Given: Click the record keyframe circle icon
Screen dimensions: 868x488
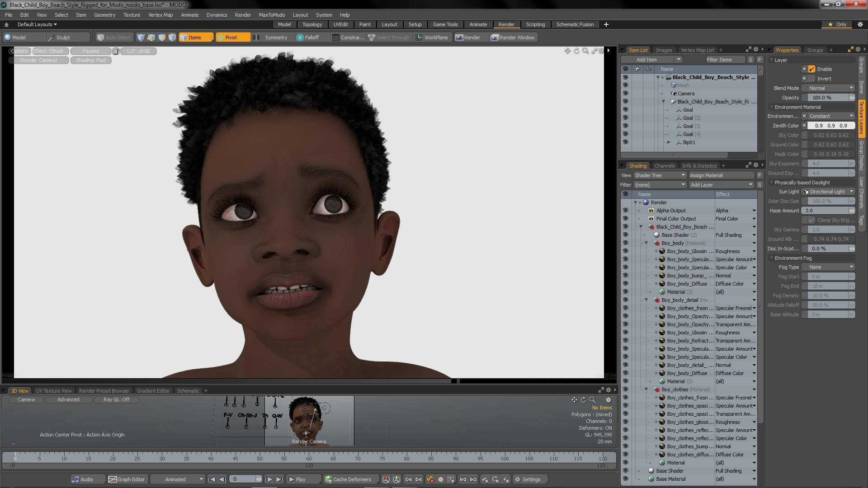Looking at the screenshot, I should tap(441, 479).
